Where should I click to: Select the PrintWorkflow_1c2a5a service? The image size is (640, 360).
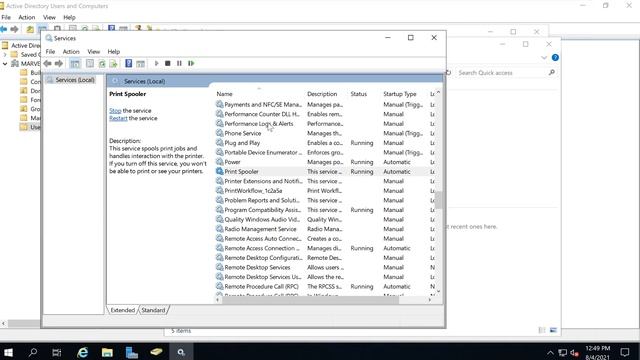(325, 191)
